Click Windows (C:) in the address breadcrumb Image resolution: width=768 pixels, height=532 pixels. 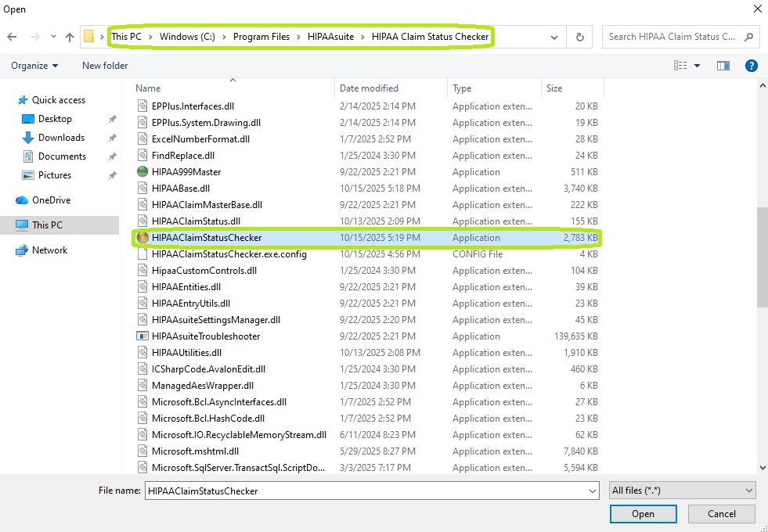pos(187,37)
